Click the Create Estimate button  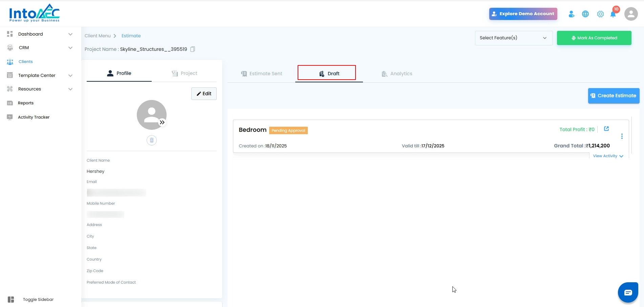614,96
